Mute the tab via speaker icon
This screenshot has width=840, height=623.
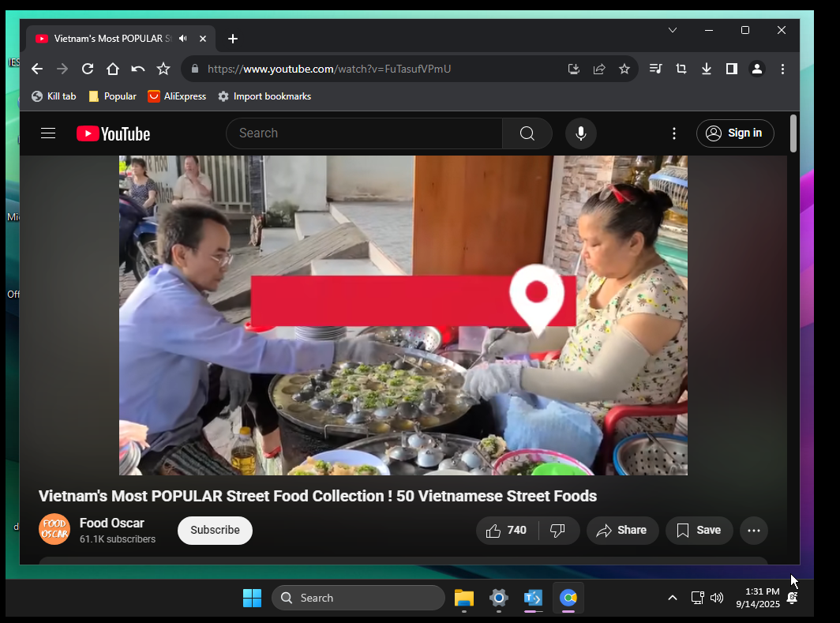click(x=183, y=39)
